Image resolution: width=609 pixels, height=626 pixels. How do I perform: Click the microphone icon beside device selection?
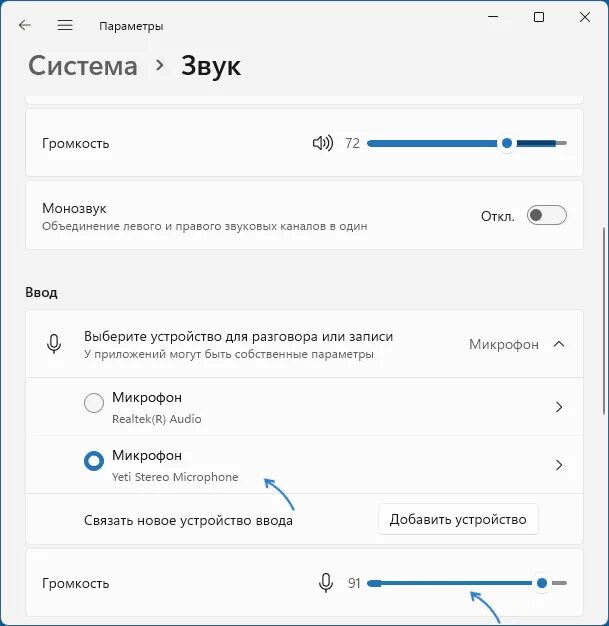[54, 344]
